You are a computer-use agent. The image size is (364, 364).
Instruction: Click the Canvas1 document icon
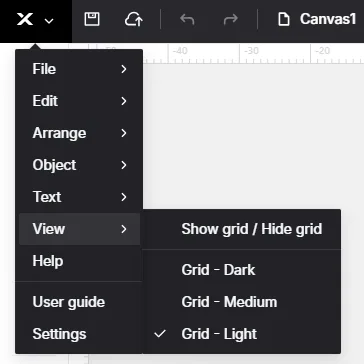click(284, 19)
